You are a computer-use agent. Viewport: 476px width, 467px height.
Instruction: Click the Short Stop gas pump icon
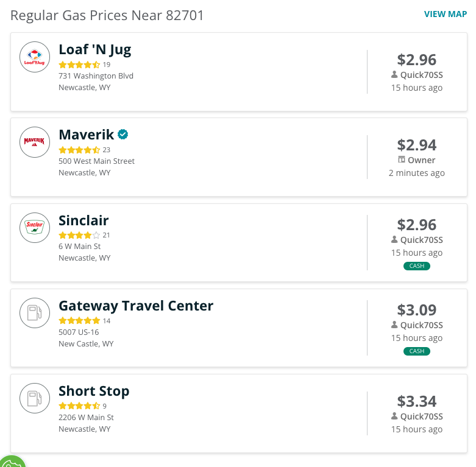coord(35,398)
